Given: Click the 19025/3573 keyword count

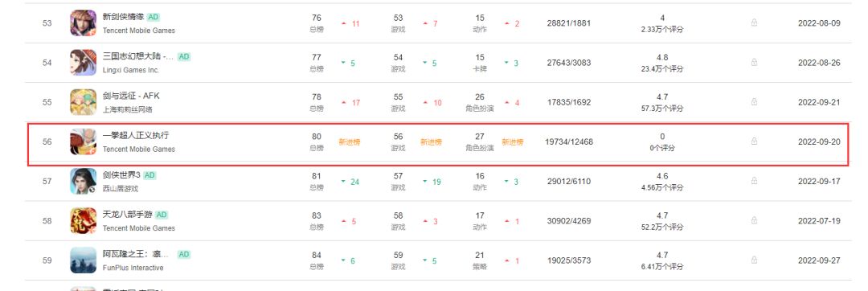Looking at the screenshot, I should click(x=568, y=260).
